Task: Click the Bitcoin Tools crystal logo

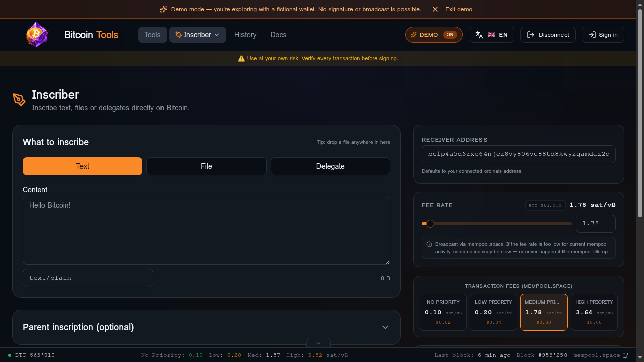Action: [37, 35]
